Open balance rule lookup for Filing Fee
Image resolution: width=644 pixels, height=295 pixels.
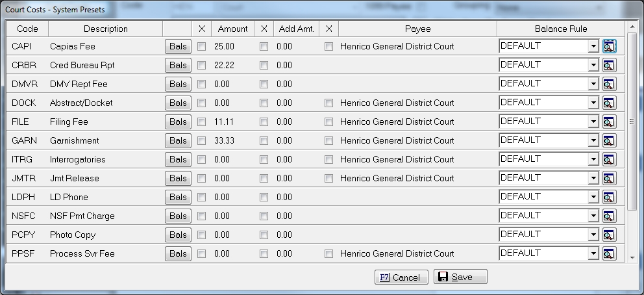pos(609,122)
